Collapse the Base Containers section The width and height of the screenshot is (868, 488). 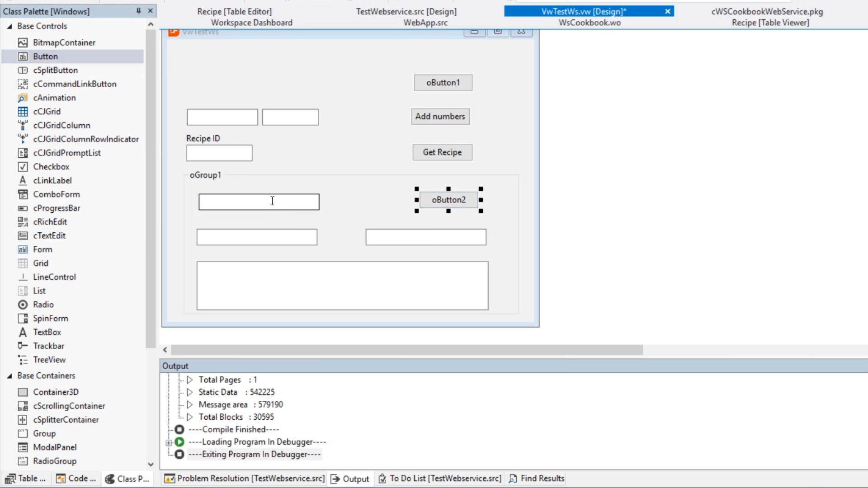pos(9,376)
